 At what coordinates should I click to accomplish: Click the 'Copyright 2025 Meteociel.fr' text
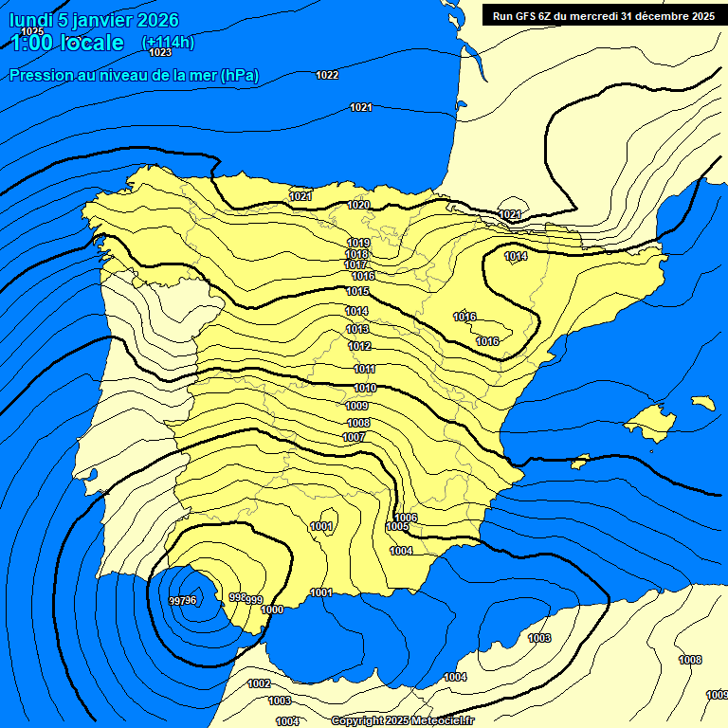[x=415, y=720]
